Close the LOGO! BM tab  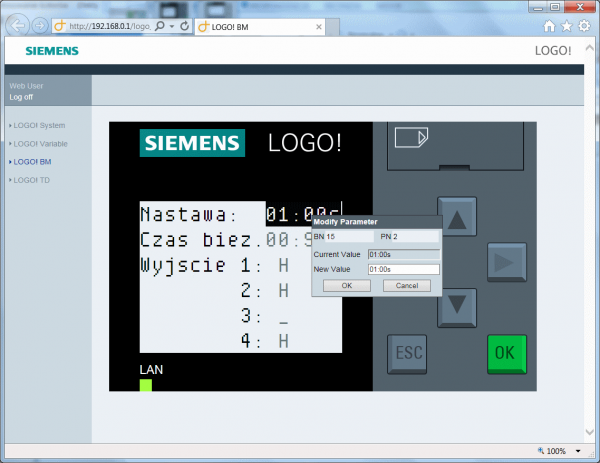pos(319,27)
